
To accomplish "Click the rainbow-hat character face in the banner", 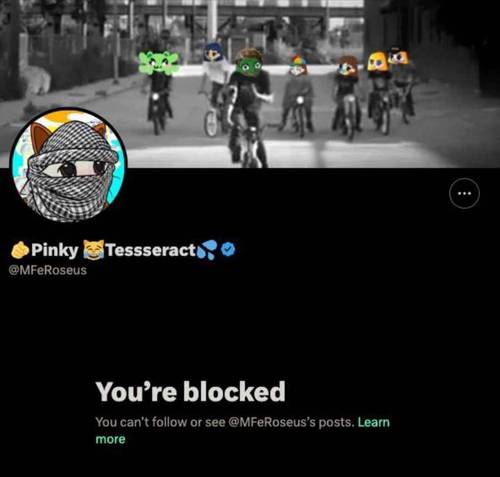I will coord(298,66).
